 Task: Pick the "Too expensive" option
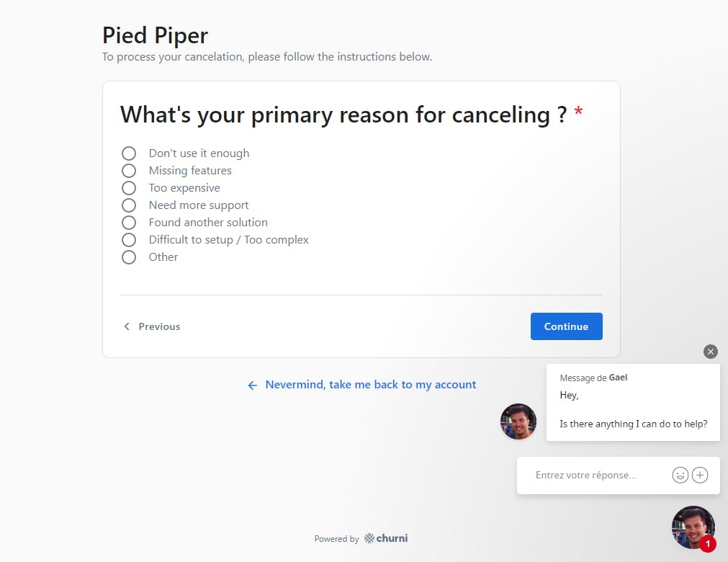pyautogui.click(x=129, y=188)
